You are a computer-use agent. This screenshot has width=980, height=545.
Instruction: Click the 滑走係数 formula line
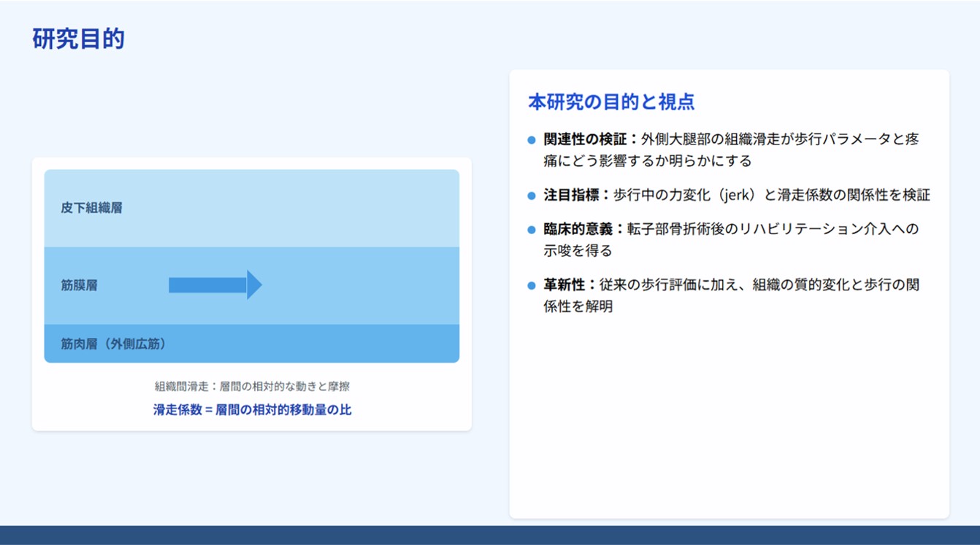pos(252,410)
